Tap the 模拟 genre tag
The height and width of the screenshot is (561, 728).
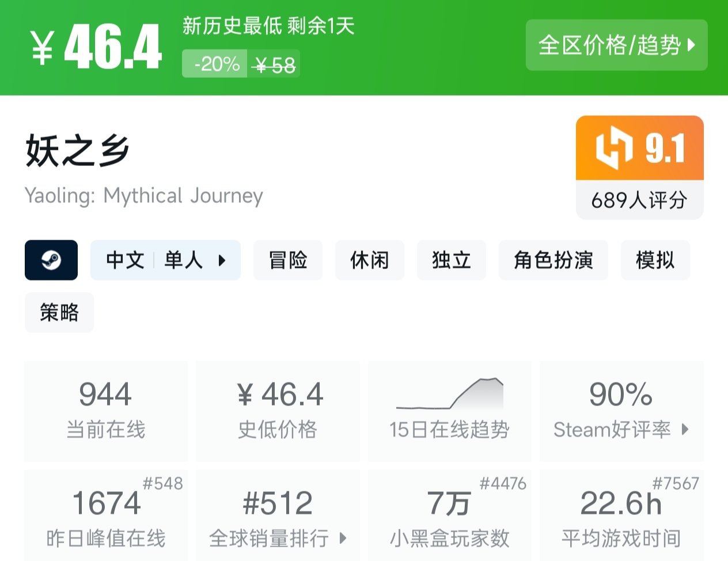pyautogui.click(x=655, y=260)
